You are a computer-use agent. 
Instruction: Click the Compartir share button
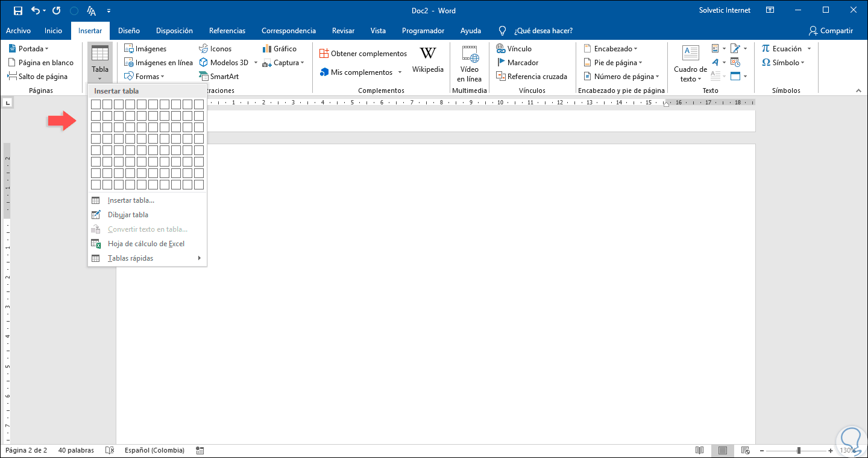[x=831, y=31]
